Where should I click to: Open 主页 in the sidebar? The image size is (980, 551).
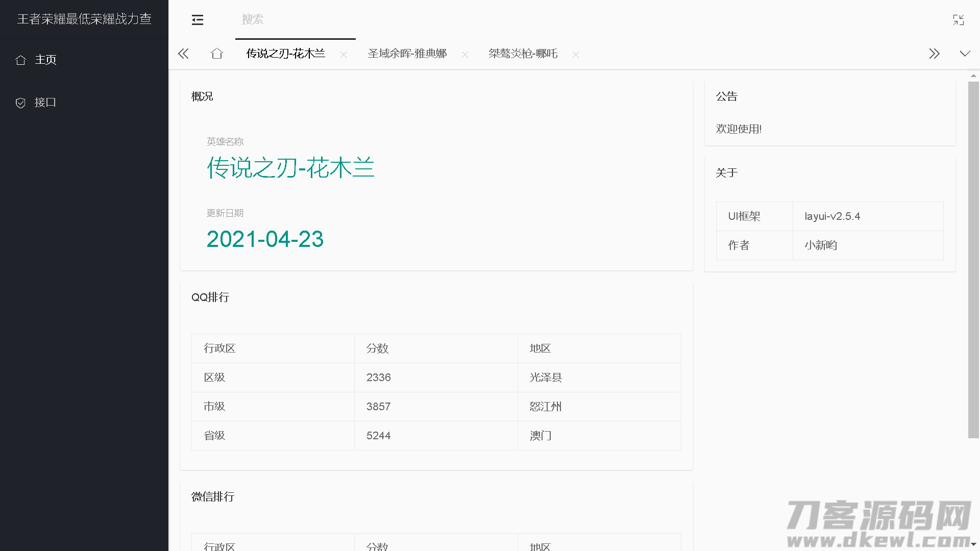[45, 60]
